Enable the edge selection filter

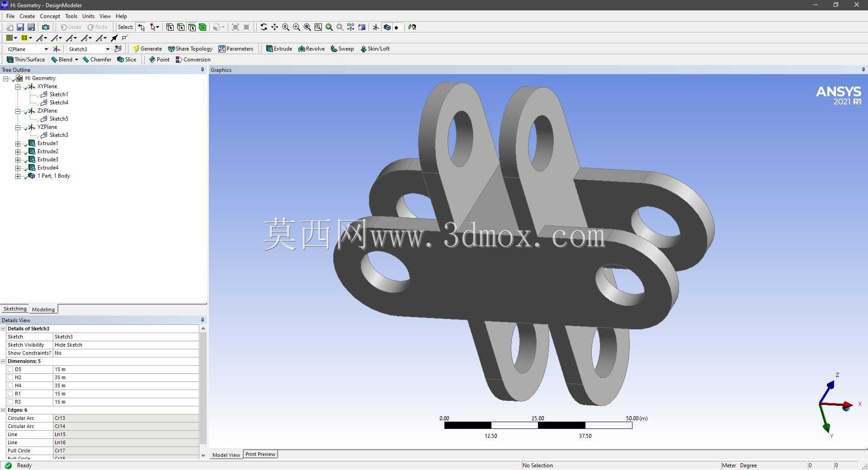(x=181, y=27)
